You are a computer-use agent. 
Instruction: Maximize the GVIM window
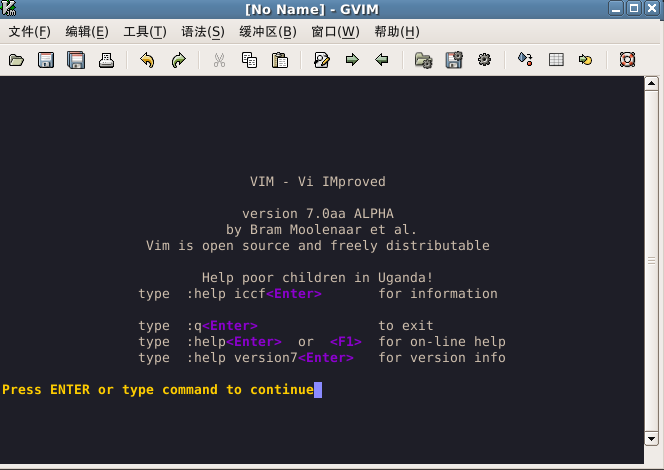[x=634, y=8]
